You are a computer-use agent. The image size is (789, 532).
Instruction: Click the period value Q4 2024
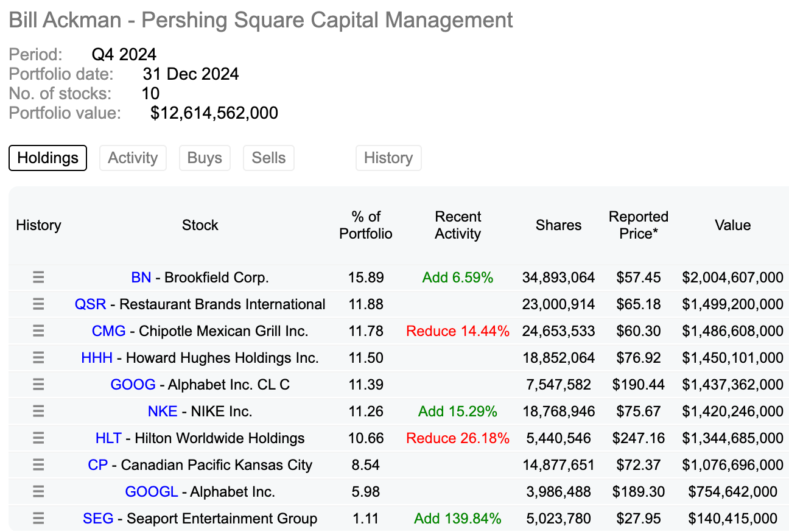point(124,55)
